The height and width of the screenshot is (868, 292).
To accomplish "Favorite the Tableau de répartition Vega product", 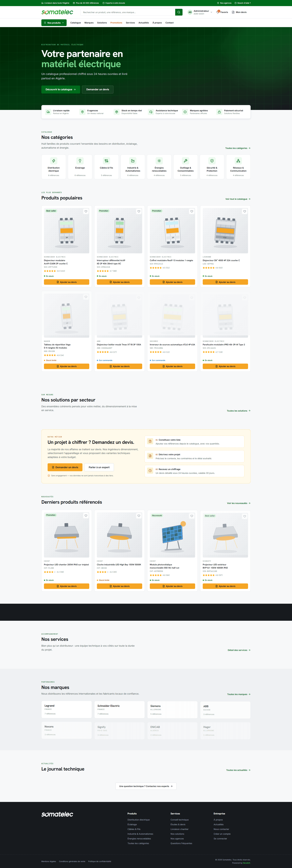I will coord(86,297).
